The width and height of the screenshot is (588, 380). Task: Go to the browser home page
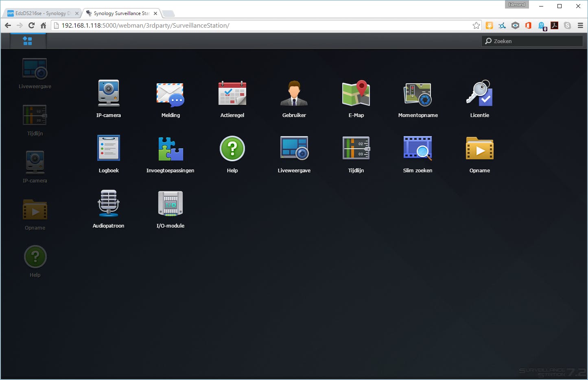coord(43,26)
